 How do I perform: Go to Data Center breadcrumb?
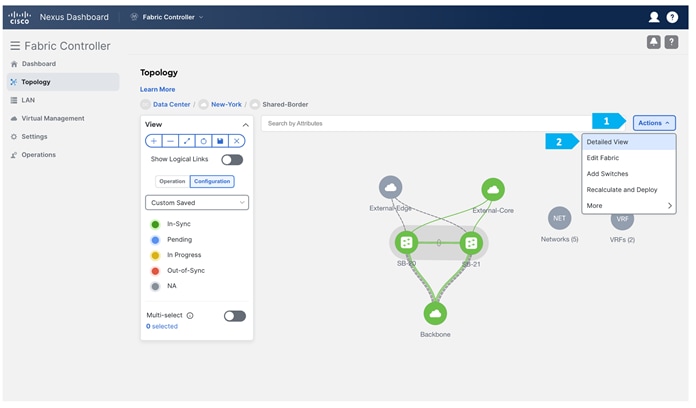[x=171, y=104]
